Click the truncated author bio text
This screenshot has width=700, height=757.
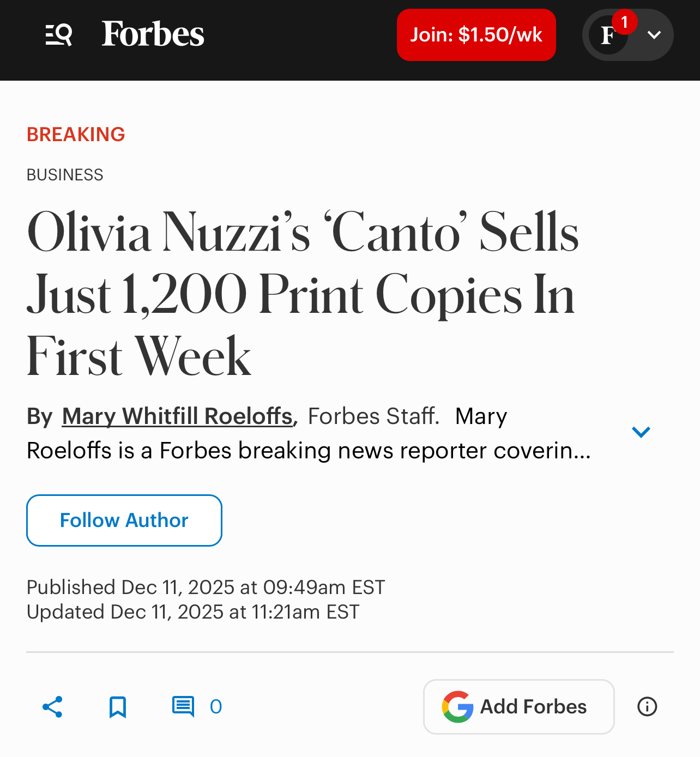coord(309,451)
